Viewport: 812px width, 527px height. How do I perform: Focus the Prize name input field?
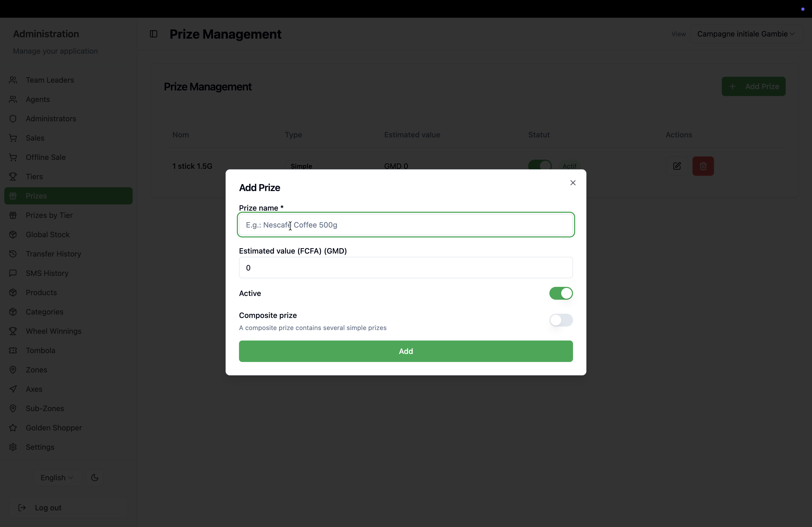click(x=406, y=225)
